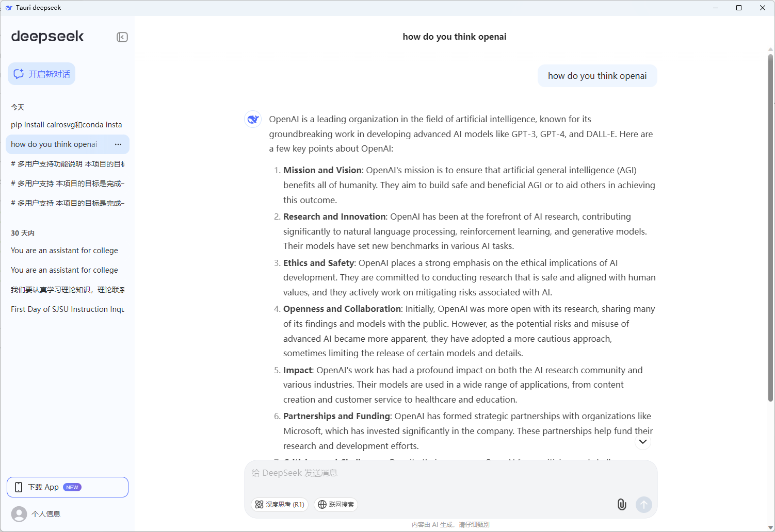Open the three-dot menu for the selected chat
This screenshot has height=532, width=775.
(118, 144)
